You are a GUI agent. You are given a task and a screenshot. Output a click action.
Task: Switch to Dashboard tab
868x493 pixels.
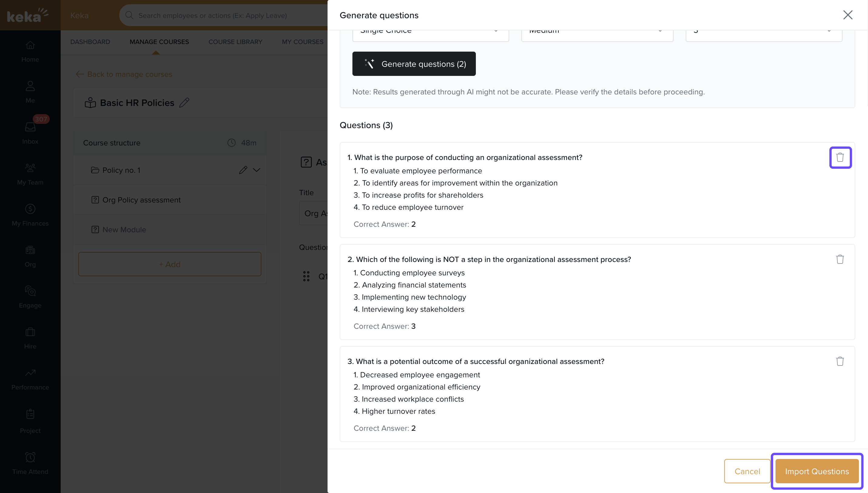tap(90, 42)
